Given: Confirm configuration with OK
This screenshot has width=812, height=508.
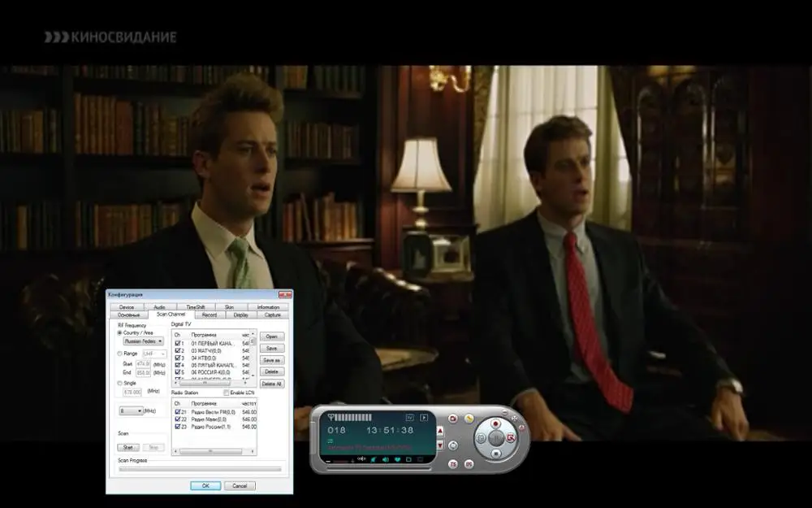Looking at the screenshot, I should (x=205, y=486).
